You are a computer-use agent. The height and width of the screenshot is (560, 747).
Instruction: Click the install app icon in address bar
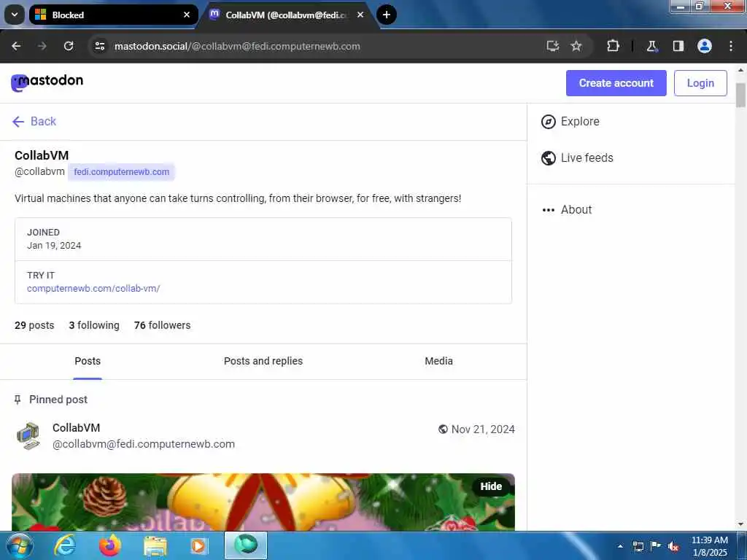click(553, 46)
